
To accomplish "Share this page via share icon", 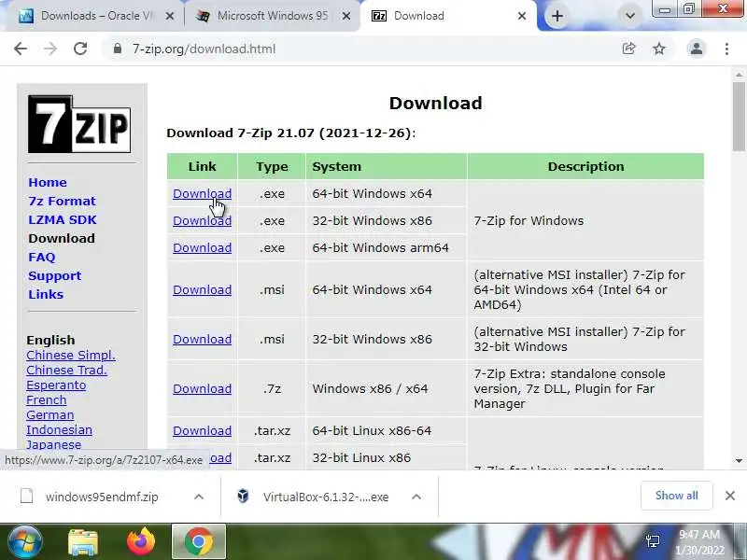I will tap(628, 49).
